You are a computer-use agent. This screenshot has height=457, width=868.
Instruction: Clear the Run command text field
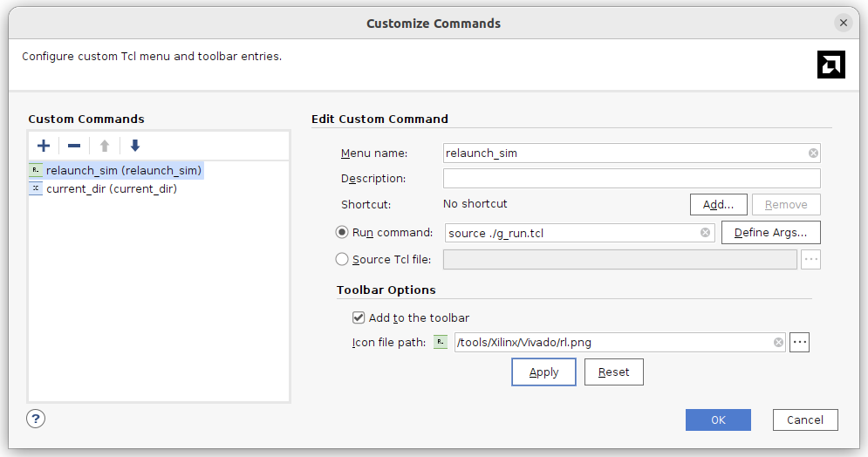(705, 233)
